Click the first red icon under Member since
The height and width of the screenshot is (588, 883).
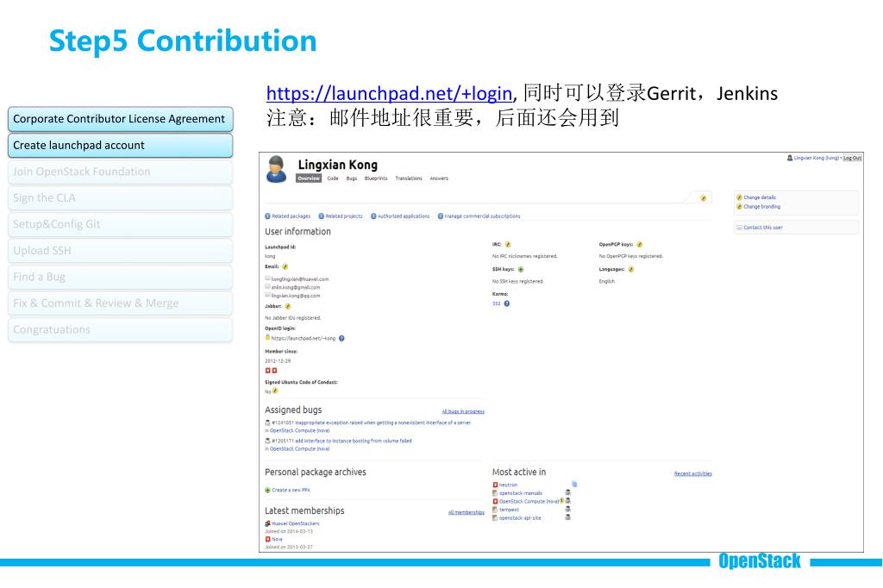(x=268, y=371)
